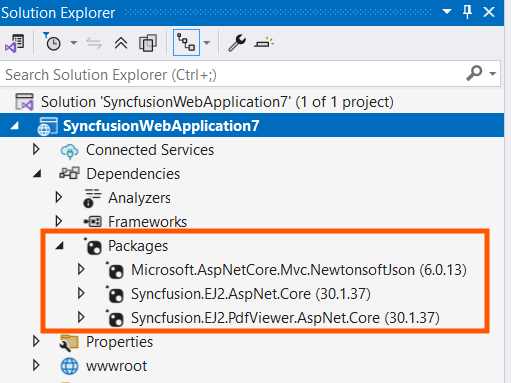Viewport: 511px width, 383px height.
Task: Select the Frameworks label
Action: pos(147,222)
